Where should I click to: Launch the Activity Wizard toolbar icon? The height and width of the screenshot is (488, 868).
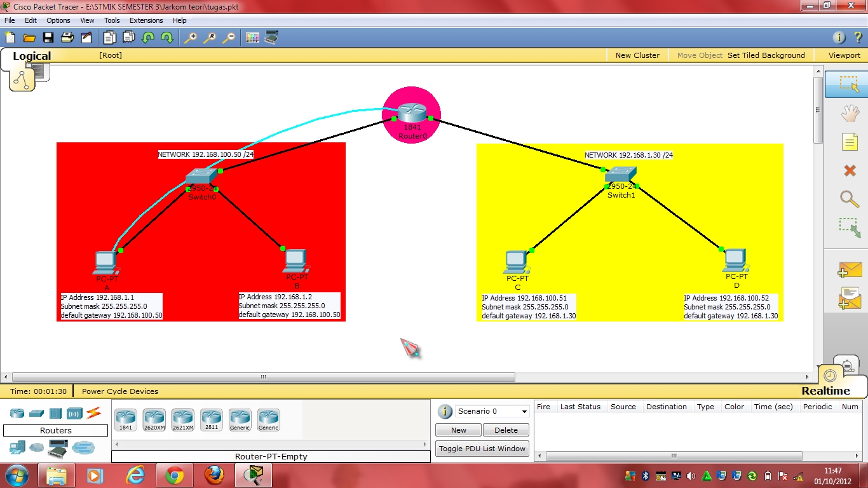pos(86,37)
